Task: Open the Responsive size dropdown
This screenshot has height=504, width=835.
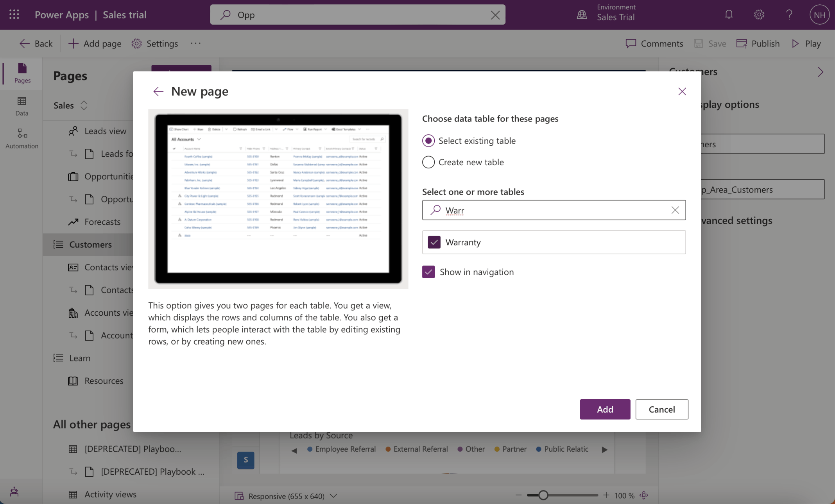Action: (333, 496)
